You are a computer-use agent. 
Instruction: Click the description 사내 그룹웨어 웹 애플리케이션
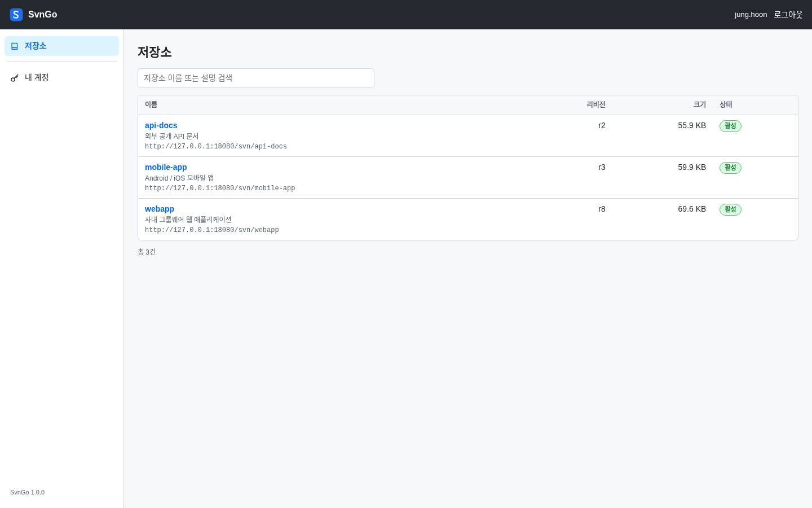tap(188, 220)
